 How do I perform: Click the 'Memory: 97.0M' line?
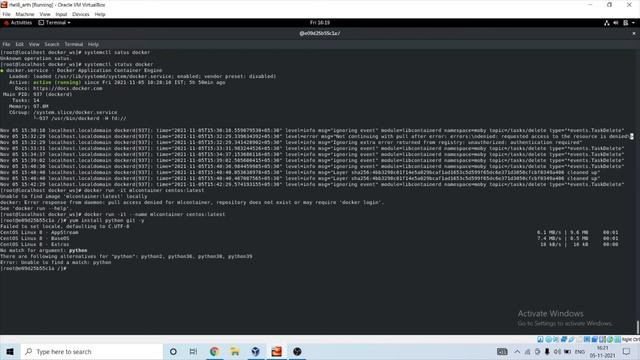tap(29, 106)
